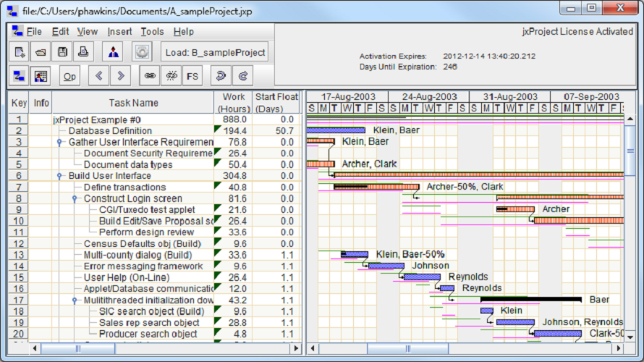Grab the Gantt vertical scrollbar thumb
The width and height of the screenshot is (644, 362).
tap(630, 151)
